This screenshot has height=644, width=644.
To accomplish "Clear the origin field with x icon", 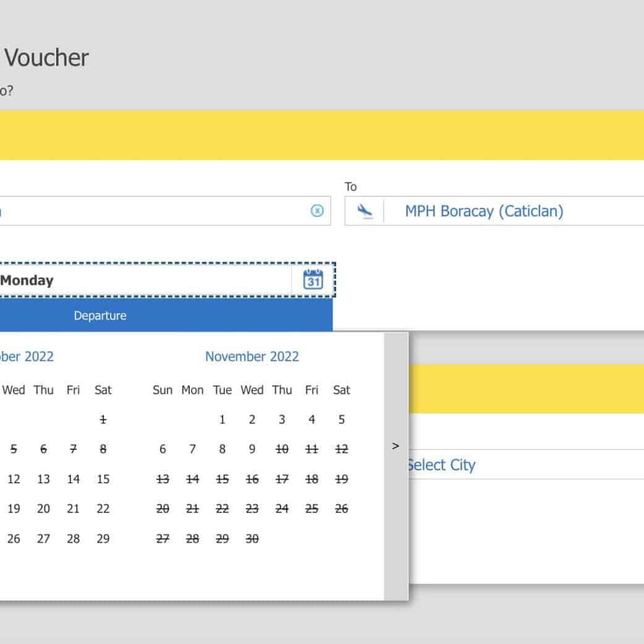I will [316, 211].
